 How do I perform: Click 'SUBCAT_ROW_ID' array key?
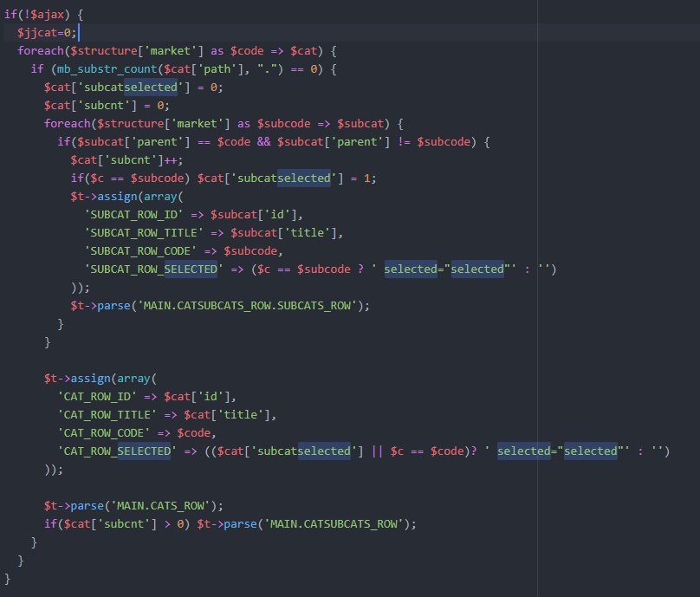click(133, 215)
